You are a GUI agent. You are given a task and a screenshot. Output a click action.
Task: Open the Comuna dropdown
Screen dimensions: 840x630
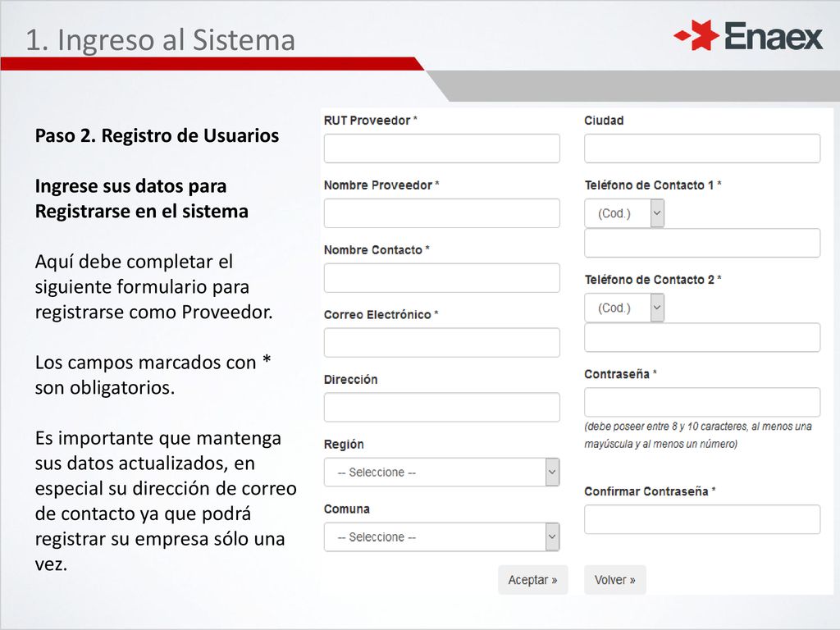tap(441, 536)
